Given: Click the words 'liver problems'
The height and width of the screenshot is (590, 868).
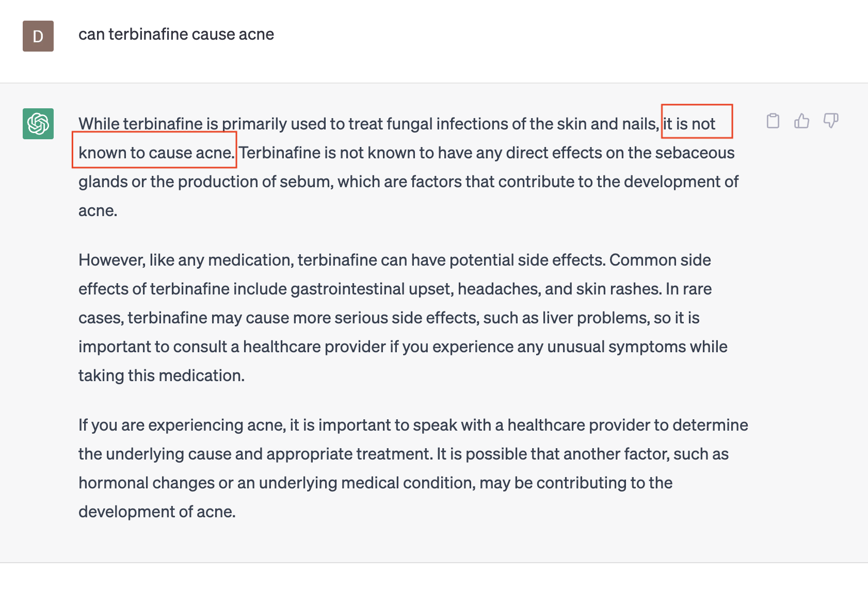Looking at the screenshot, I should 596,318.
